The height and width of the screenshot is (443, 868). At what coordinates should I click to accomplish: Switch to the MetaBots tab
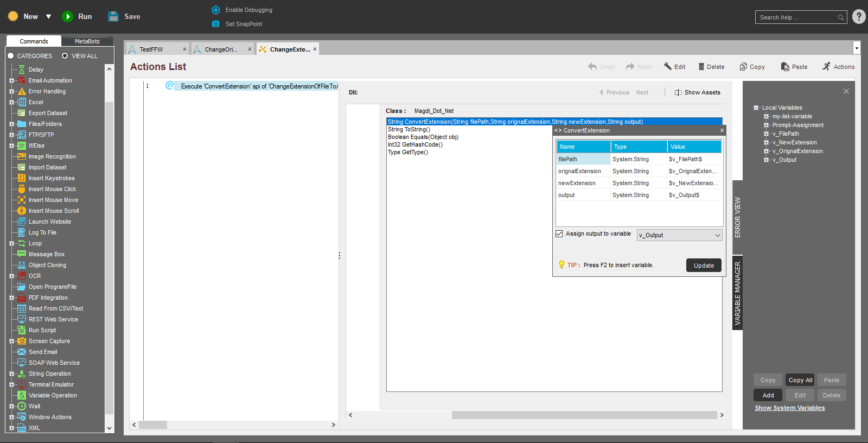coord(87,41)
